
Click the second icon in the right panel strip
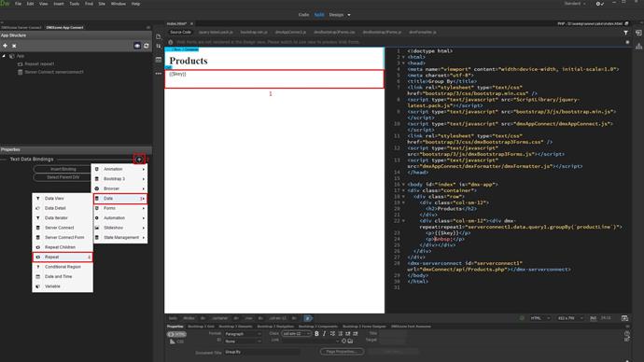638,47
